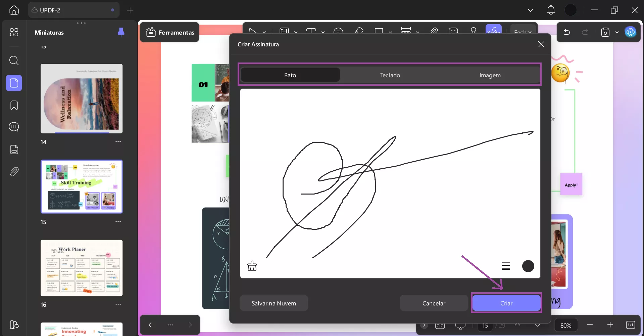The width and height of the screenshot is (644, 336).
Task: Select the measure ruler tool
Action: click(x=406, y=31)
